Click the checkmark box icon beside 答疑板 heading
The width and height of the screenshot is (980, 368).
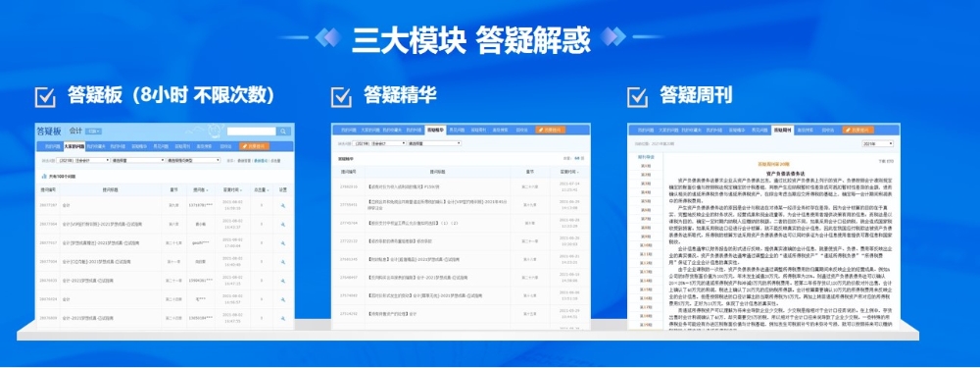pos(45,97)
